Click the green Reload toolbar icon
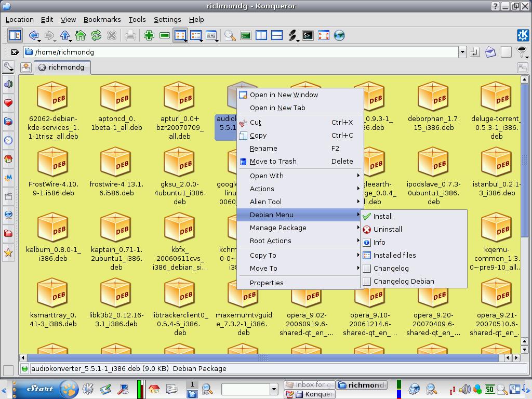Viewport: 532px width, 399px height. [x=96, y=35]
